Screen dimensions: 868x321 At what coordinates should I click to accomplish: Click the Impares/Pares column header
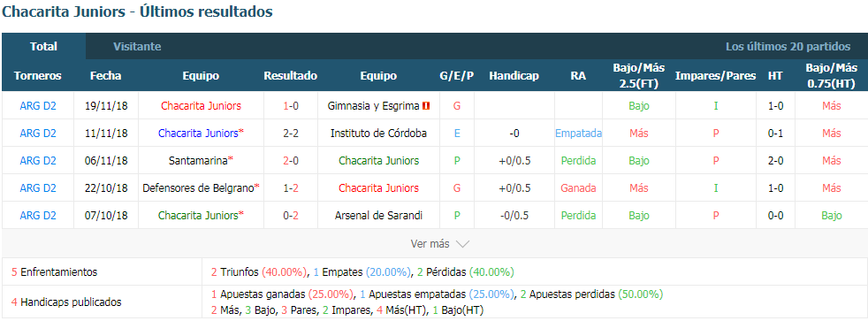click(715, 76)
